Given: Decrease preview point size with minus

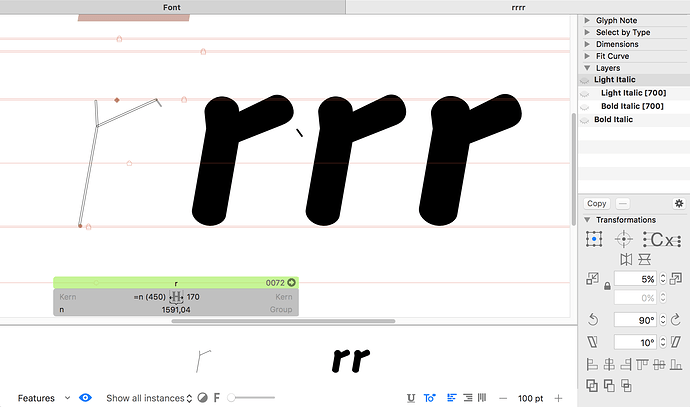Looking at the screenshot, I should click(503, 398).
